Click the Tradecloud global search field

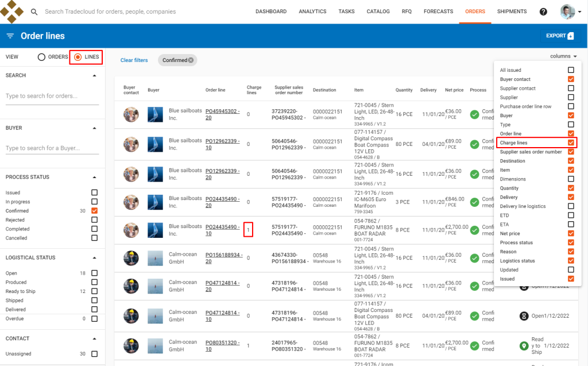pos(110,11)
